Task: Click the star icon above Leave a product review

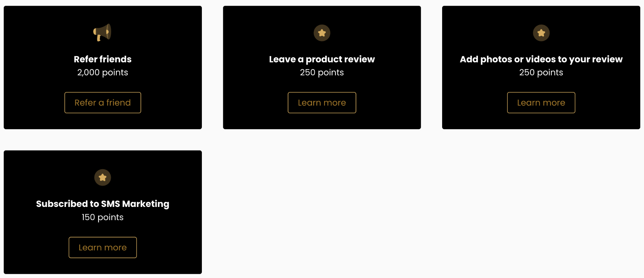Action: pos(322,33)
